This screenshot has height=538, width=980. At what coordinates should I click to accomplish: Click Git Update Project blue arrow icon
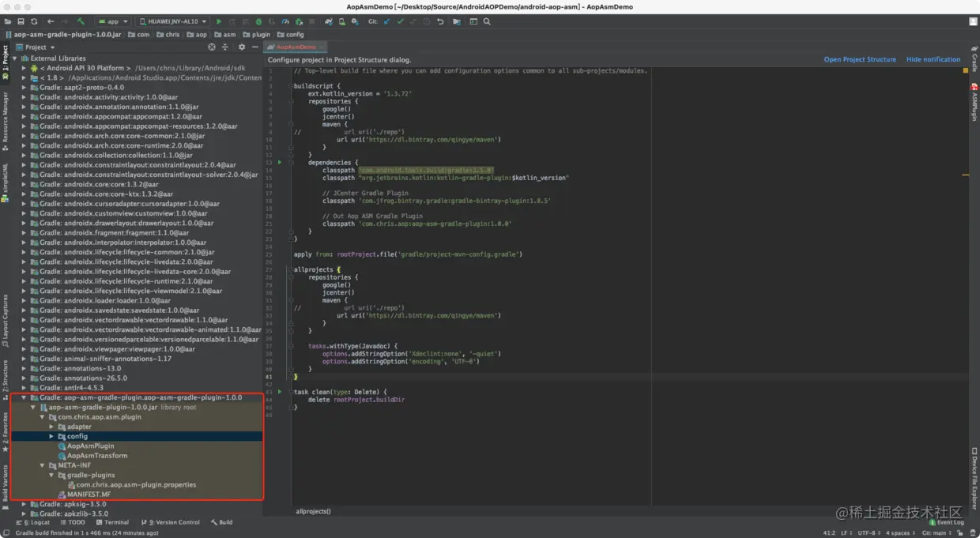(x=386, y=21)
